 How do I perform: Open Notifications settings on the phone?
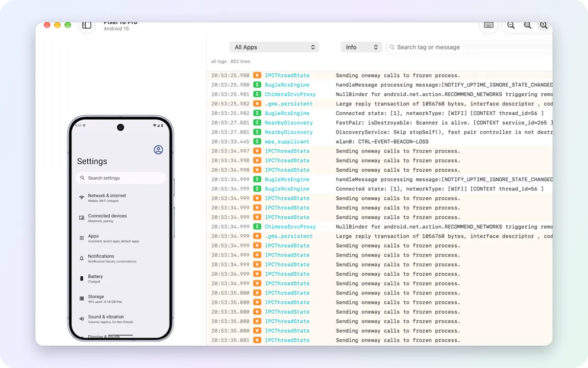coord(121,258)
